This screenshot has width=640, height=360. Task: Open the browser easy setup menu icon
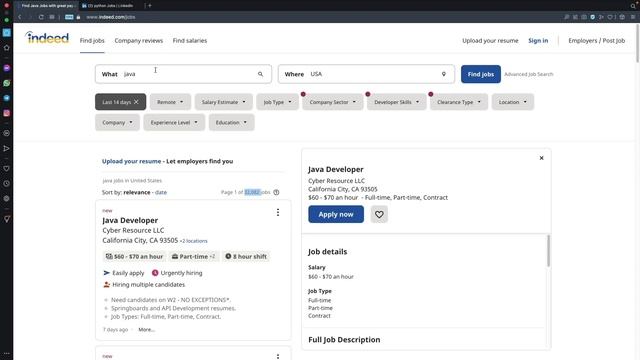(633, 17)
